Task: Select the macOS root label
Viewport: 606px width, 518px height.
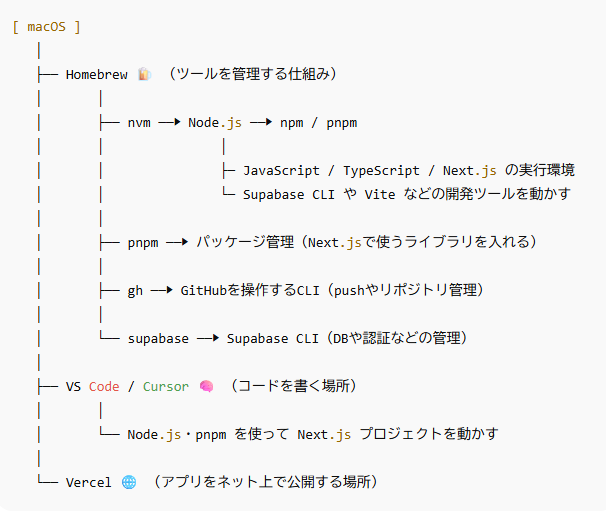Action: 46,26
